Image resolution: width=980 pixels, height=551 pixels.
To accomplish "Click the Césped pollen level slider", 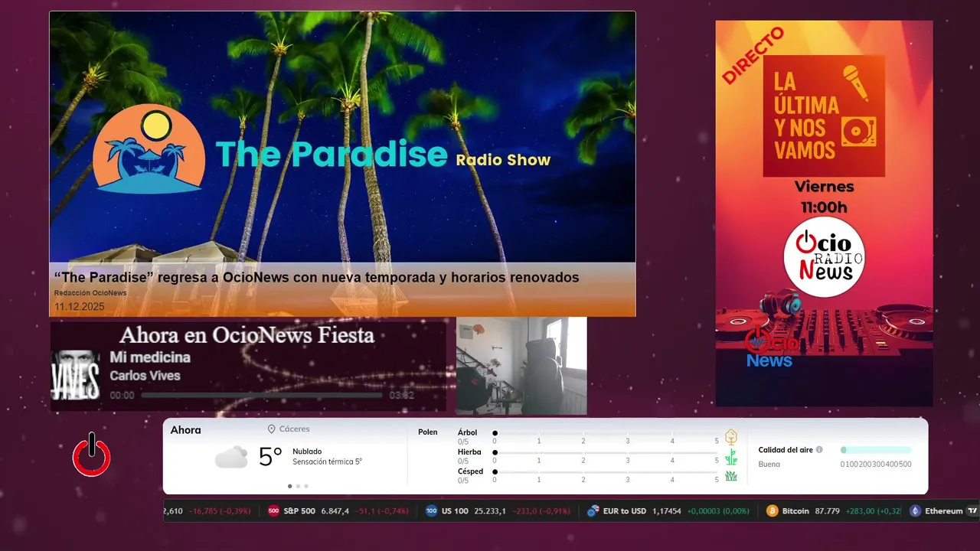I will tap(606, 472).
